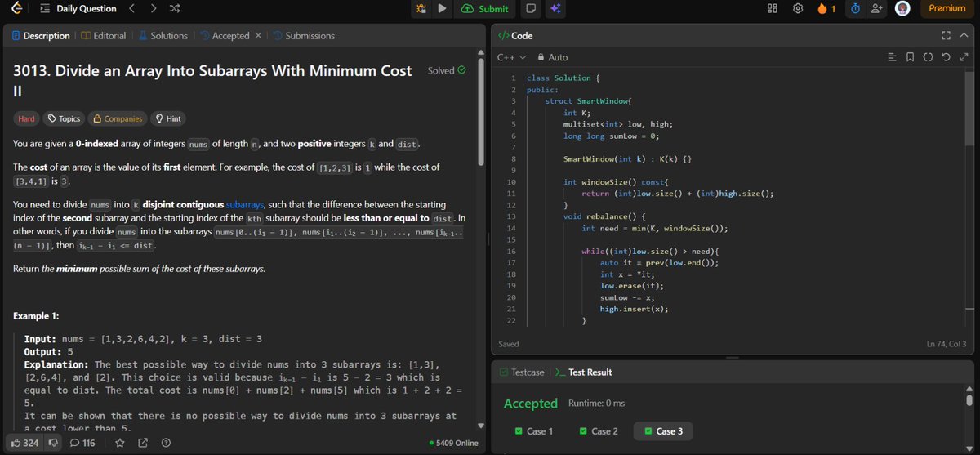
Task: Switch to the Solutions tab
Action: pyautogui.click(x=163, y=36)
